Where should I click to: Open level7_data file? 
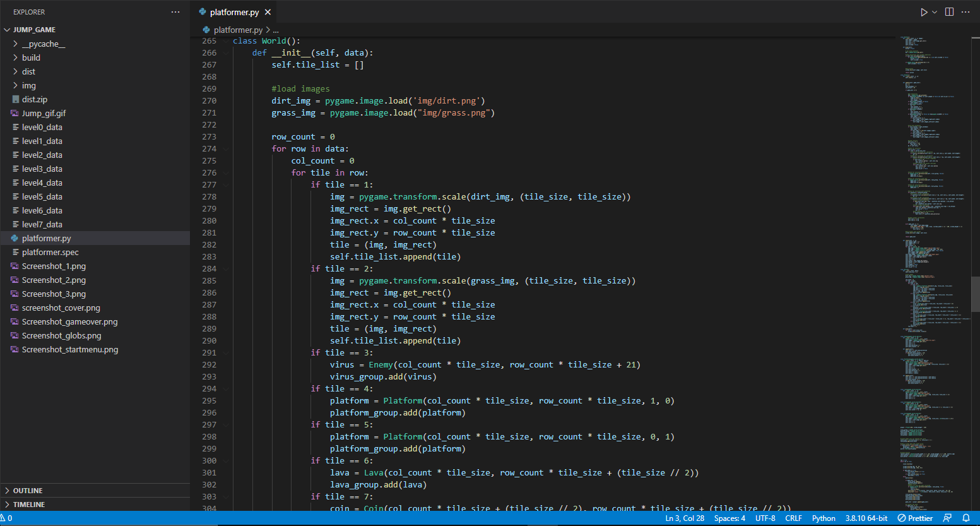(x=42, y=224)
